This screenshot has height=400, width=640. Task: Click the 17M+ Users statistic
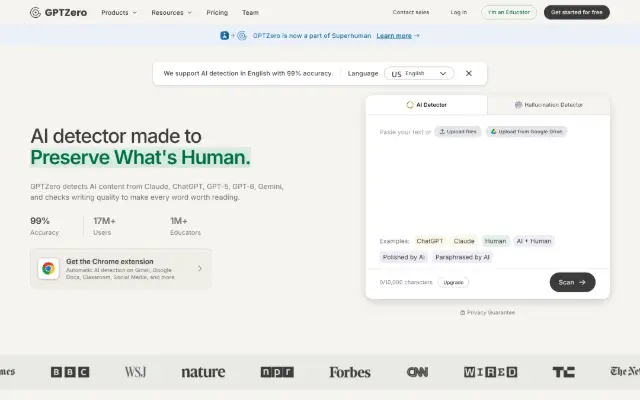coord(104,226)
